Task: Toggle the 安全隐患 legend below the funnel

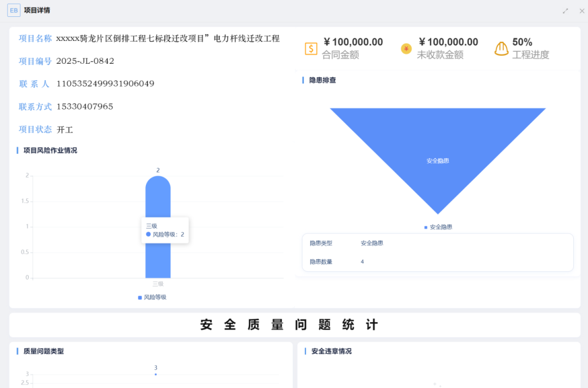Action: (x=438, y=227)
